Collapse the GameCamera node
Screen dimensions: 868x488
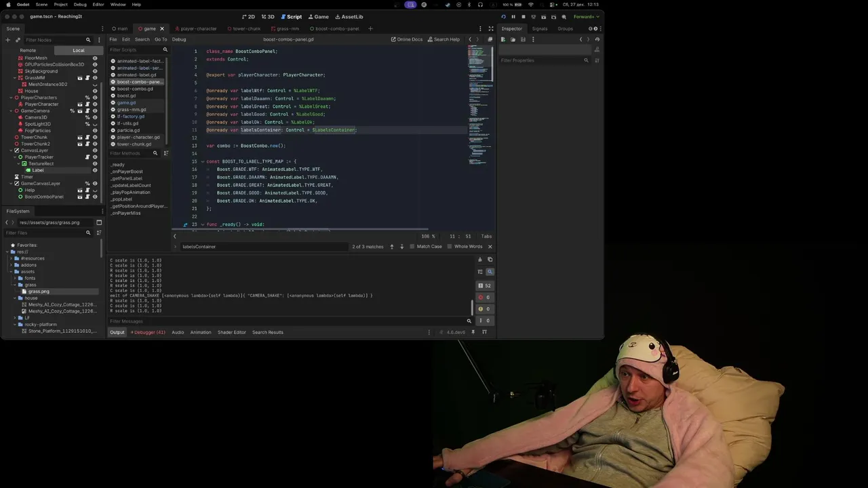point(11,110)
